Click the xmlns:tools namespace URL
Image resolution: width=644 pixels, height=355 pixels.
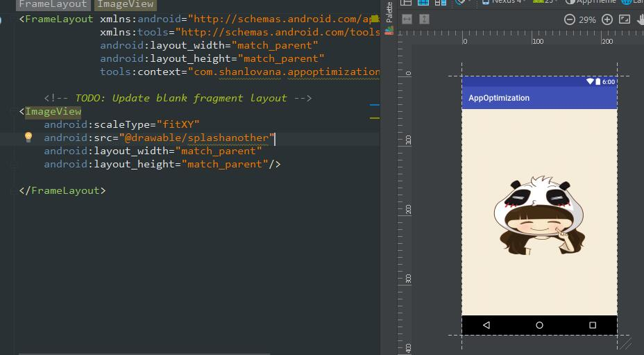click(x=278, y=32)
